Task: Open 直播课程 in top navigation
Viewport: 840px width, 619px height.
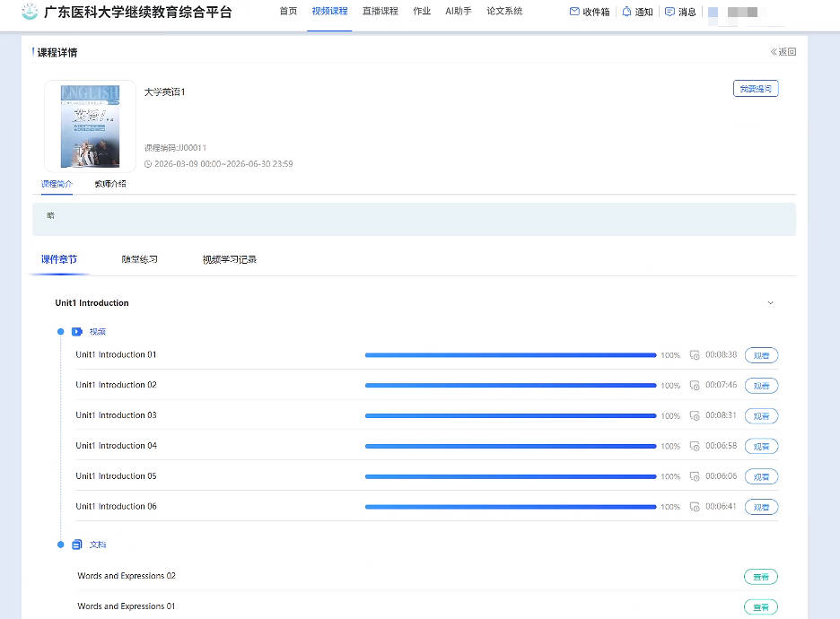Action: (380, 12)
